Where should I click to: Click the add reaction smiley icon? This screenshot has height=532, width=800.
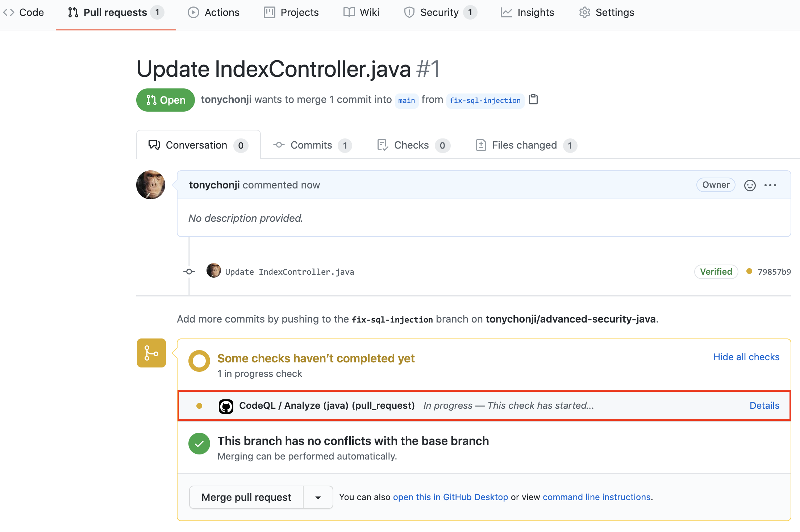tap(750, 185)
